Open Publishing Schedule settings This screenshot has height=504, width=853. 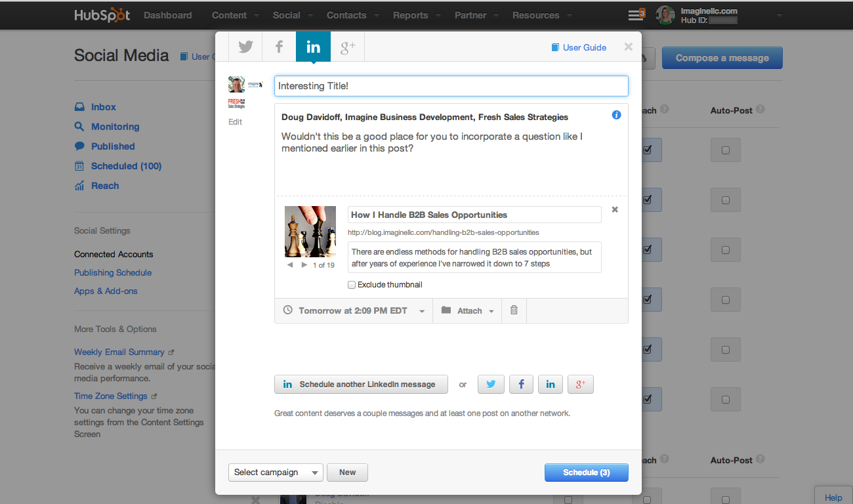[x=113, y=272]
